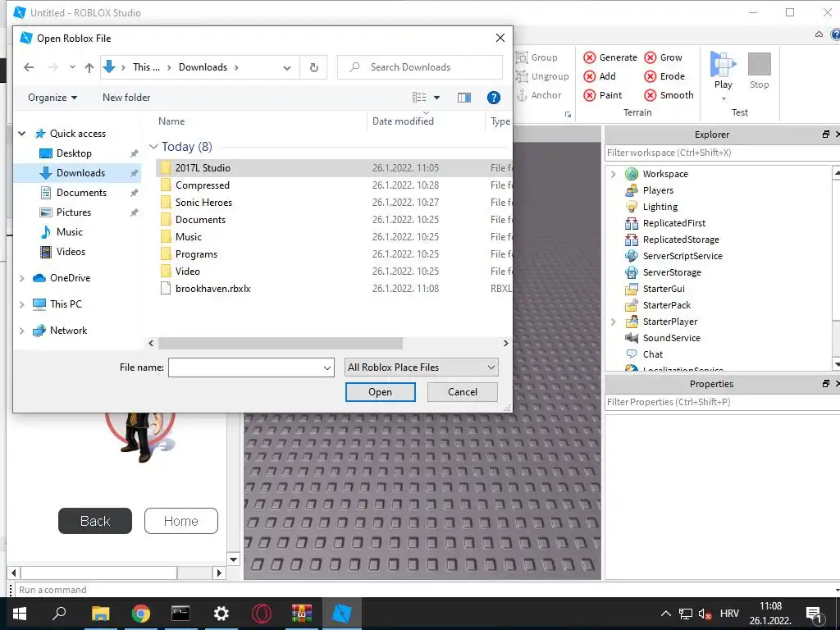Open Pictures in Quick access
The image size is (840, 630).
(74, 212)
